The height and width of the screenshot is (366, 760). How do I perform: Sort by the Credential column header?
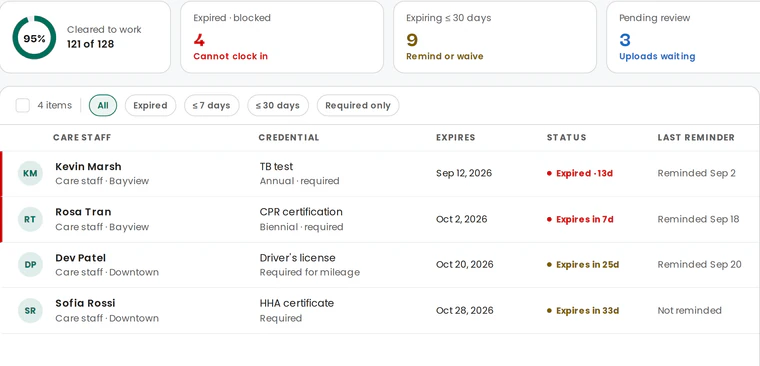pos(289,138)
